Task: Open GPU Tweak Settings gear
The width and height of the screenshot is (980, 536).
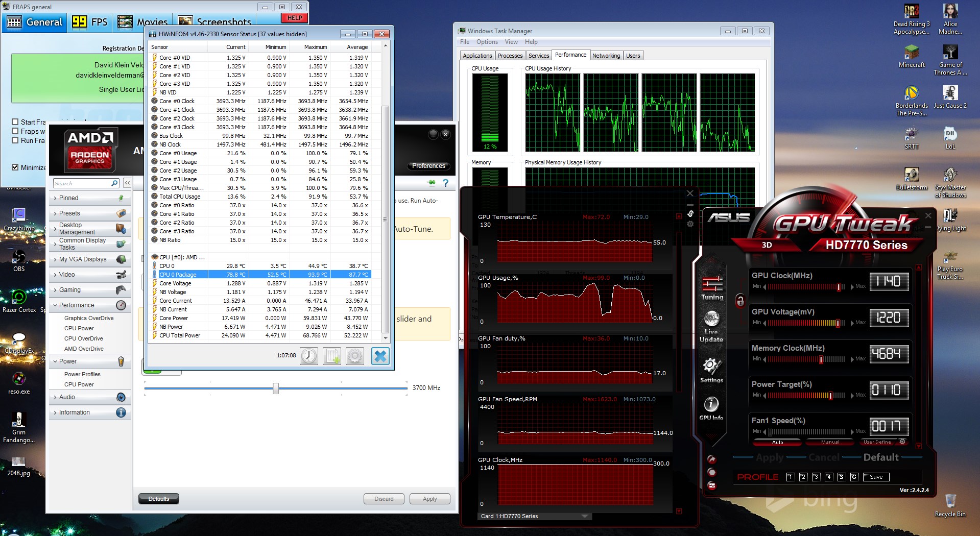Action: tap(711, 370)
